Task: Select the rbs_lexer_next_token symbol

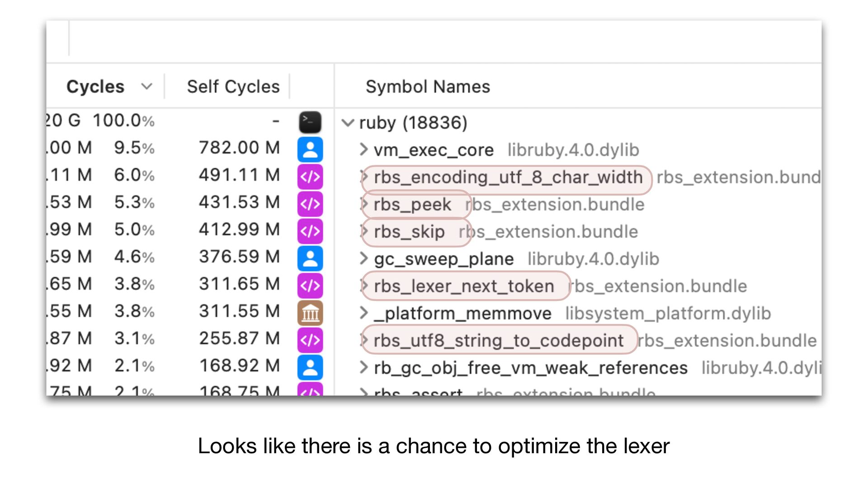Action: (463, 286)
